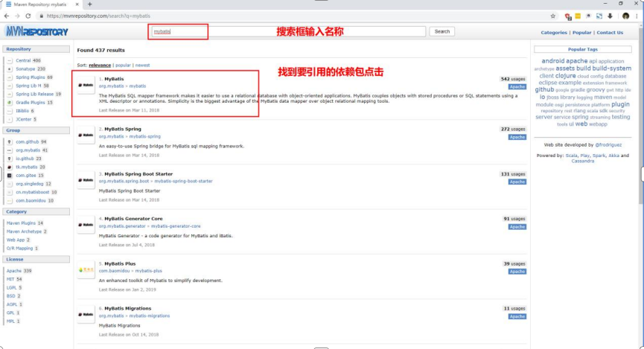Click the page vertical scrollbar
This screenshot has height=349, width=644.
click(x=641, y=115)
